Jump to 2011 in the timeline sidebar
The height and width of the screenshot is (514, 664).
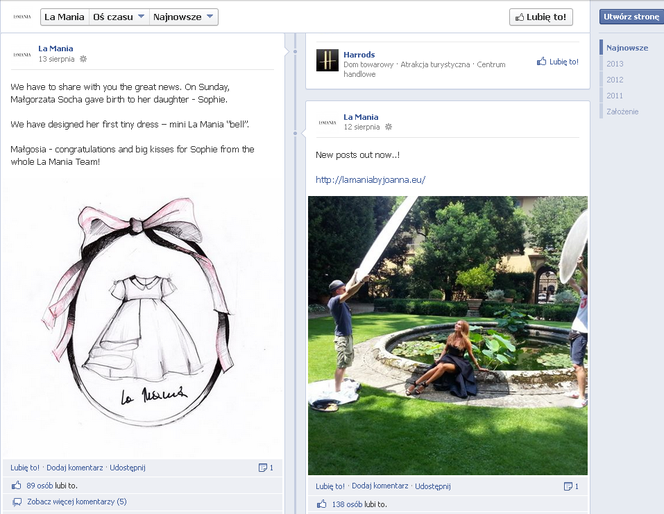(x=614, y=96)
